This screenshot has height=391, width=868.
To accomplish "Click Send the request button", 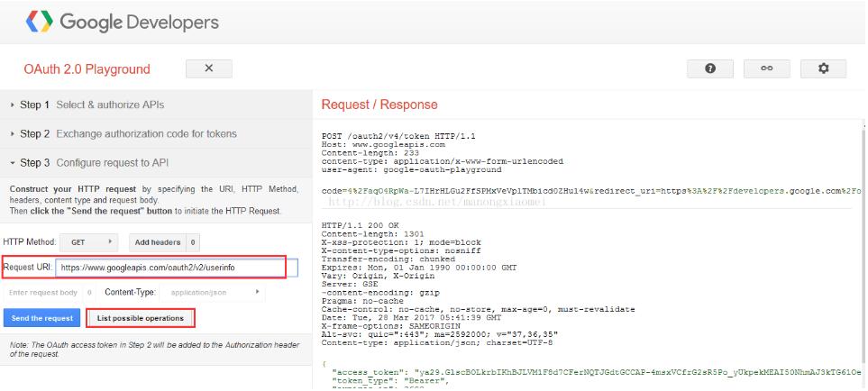I will 42,318.
